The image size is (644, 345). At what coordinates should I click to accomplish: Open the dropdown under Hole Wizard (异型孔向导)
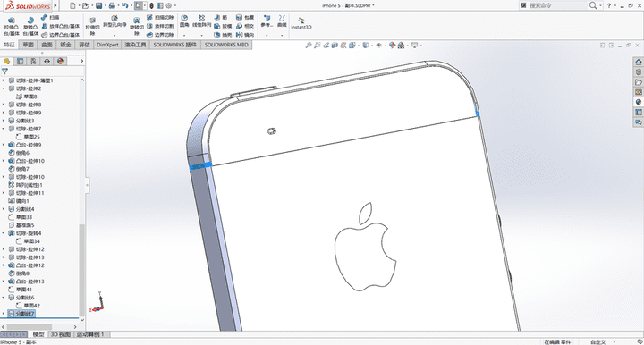pyautogui.click(x=114, y=35)
